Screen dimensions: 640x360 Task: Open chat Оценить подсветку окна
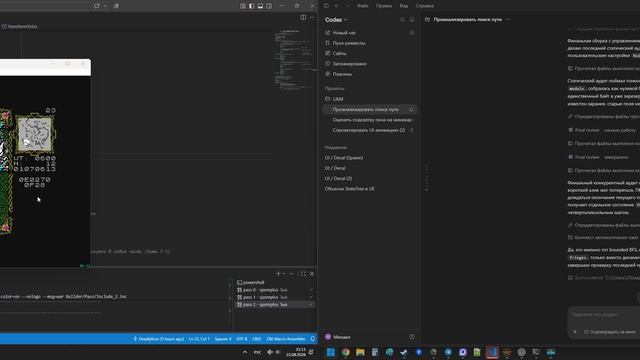370,120
